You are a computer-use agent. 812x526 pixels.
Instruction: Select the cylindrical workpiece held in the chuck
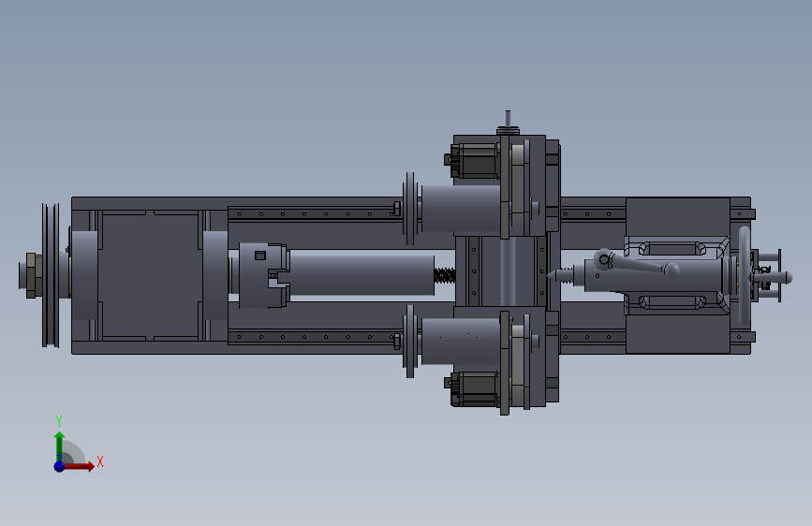tap(362, 274)
